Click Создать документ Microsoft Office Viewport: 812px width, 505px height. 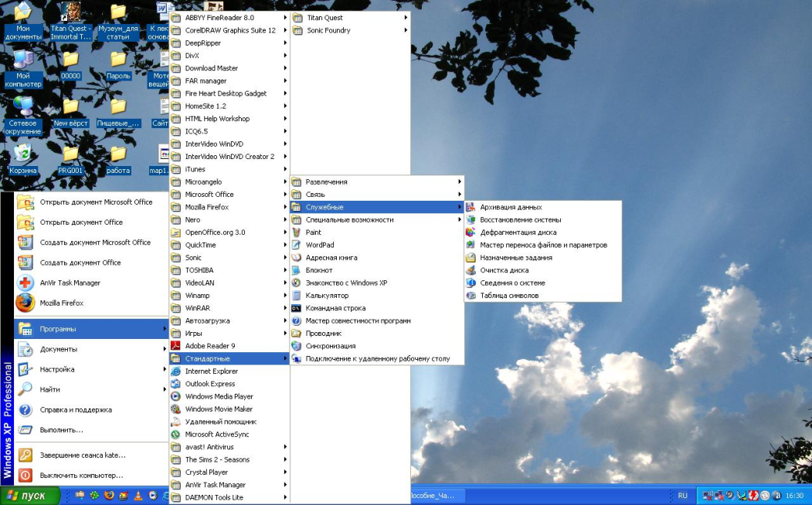tap(91, 242)
